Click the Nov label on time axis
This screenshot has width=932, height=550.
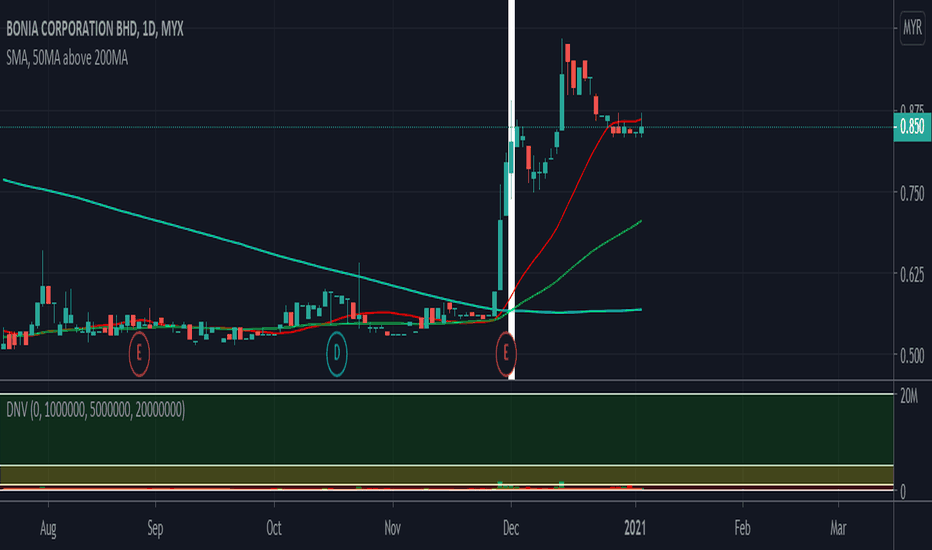pyautogui.click(x=392, y=528)
